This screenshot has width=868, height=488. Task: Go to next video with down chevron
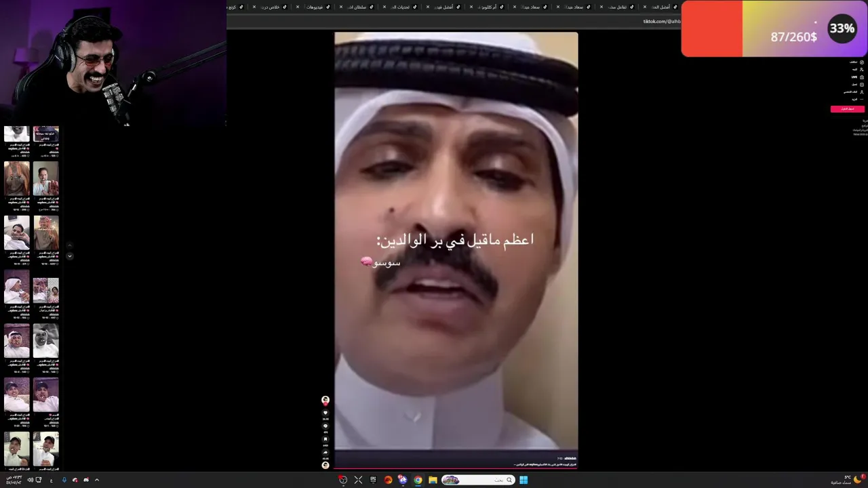point(69,256)
